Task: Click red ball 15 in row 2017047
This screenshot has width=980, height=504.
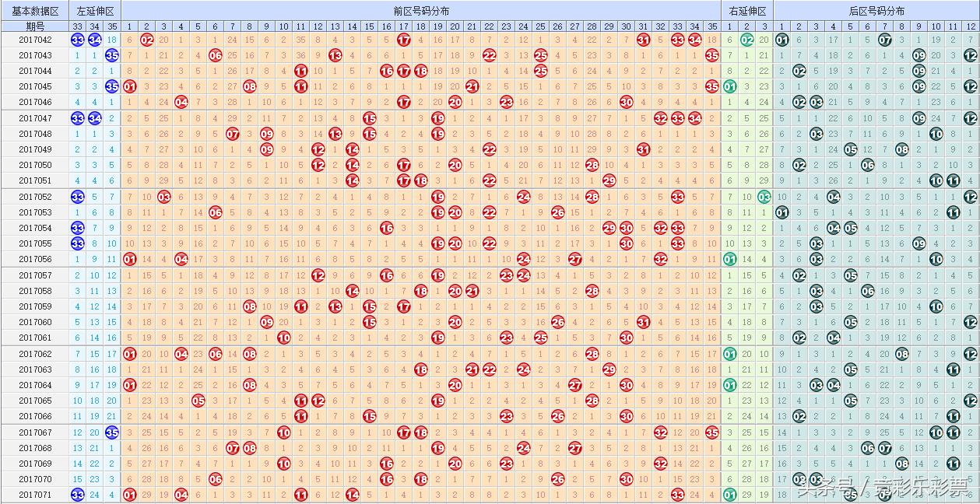Action: point(370,118)
